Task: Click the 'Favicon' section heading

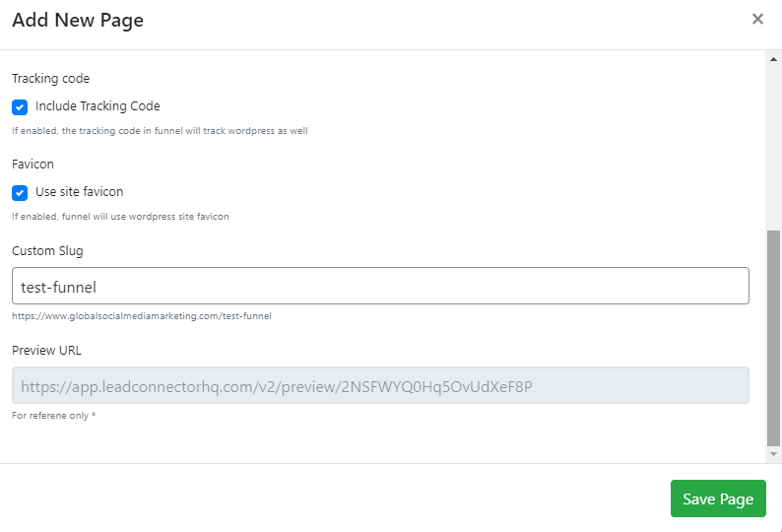Action: [x=33, y=165]
